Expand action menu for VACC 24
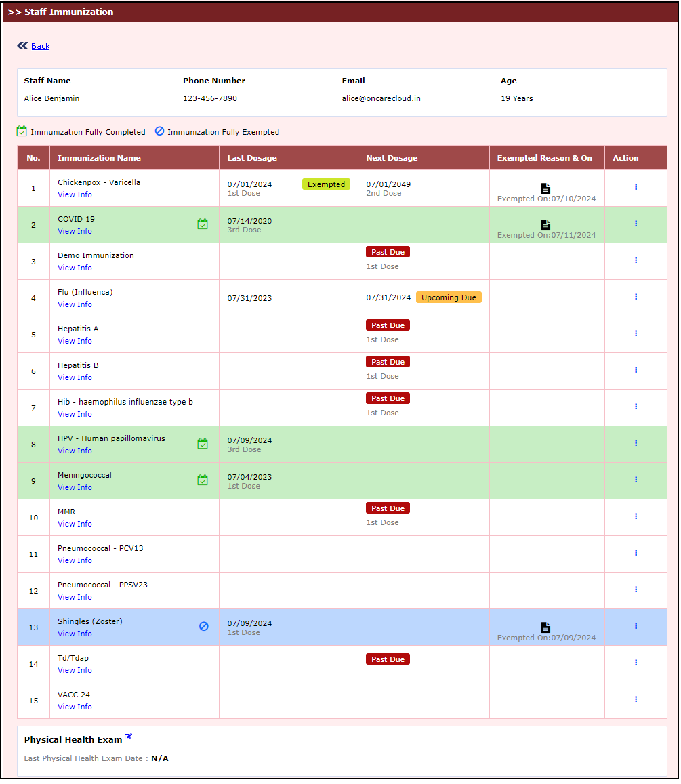Image resolution: width=681 pixels, height=784 pixels. (x=636, y=699)
